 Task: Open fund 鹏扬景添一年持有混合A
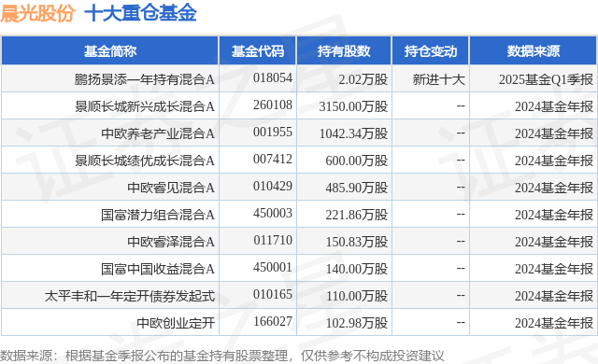tap(145, 79)
